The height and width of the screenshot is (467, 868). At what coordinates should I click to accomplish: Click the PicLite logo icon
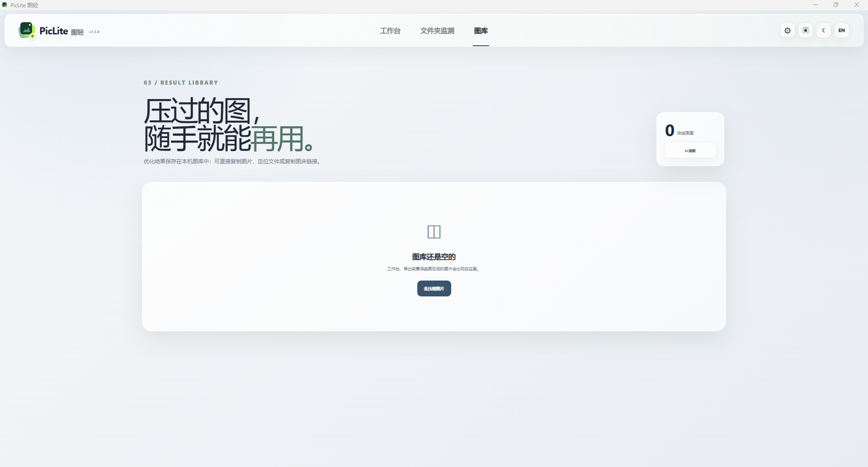27,30
